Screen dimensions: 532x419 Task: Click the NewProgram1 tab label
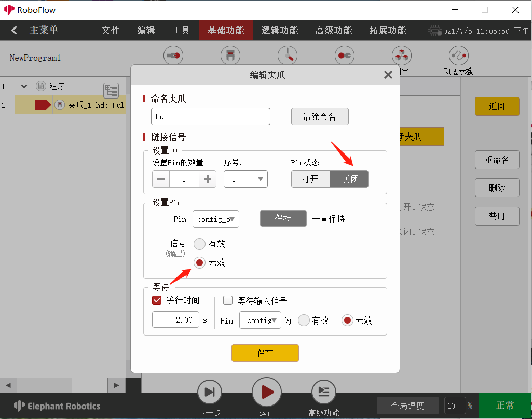coord(35,58)
